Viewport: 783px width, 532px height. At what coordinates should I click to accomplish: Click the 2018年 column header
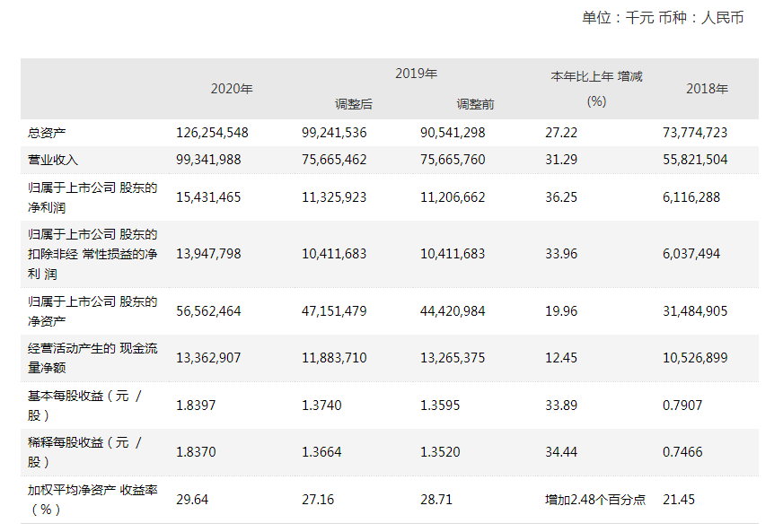click(707, 89)
